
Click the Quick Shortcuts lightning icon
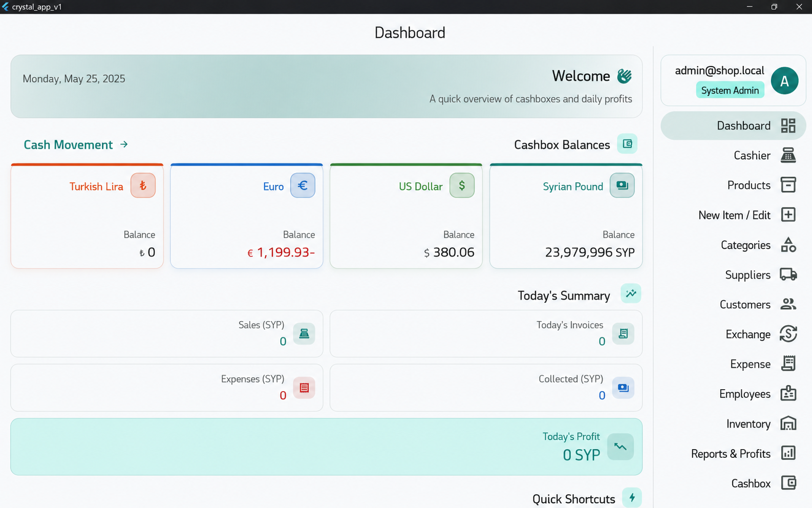coord(632,498)
